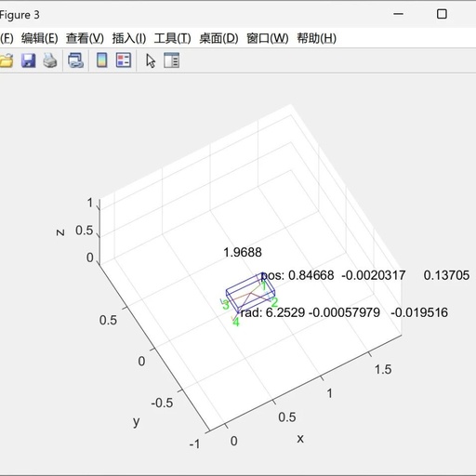The width and height of the screenshot is (476, 476).
Task: Open the 窗口(W) menu
Action: [268, 38]
